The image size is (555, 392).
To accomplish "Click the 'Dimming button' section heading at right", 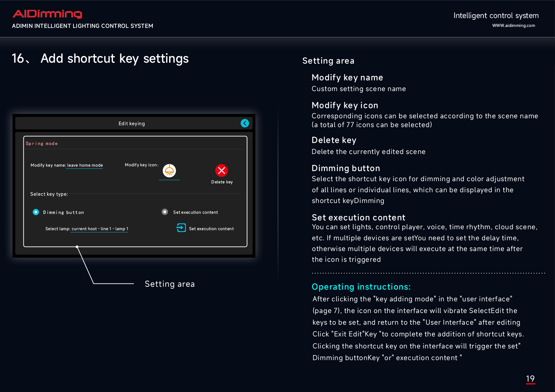I will click(346, 168).
